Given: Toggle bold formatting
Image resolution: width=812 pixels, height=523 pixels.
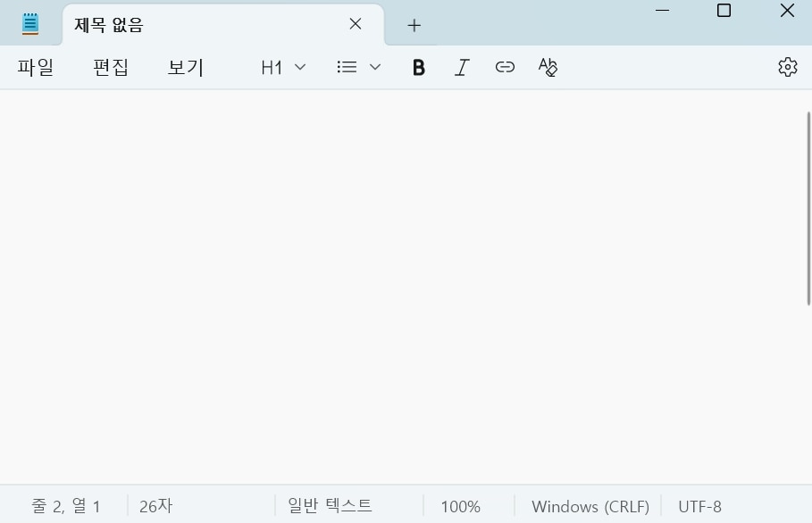Looking at the screenshot, I should 417,67.
